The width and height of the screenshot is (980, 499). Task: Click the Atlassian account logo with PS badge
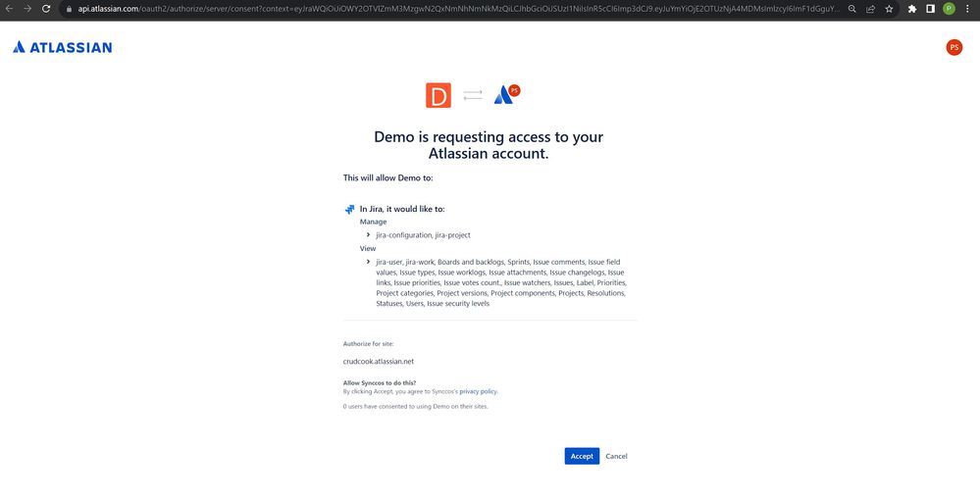coord(507,94)
